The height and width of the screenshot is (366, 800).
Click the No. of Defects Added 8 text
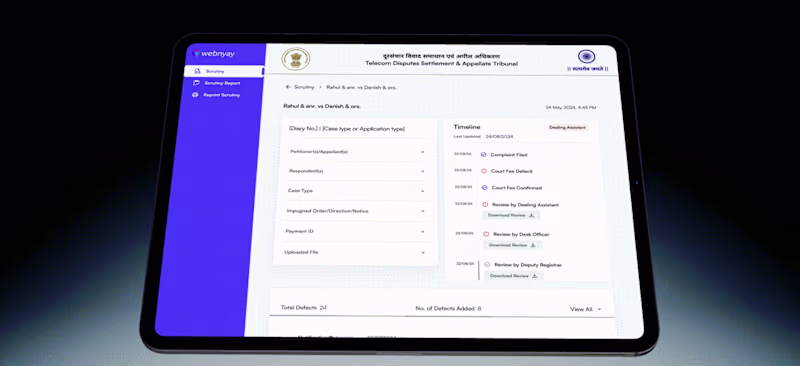(448, 309)
